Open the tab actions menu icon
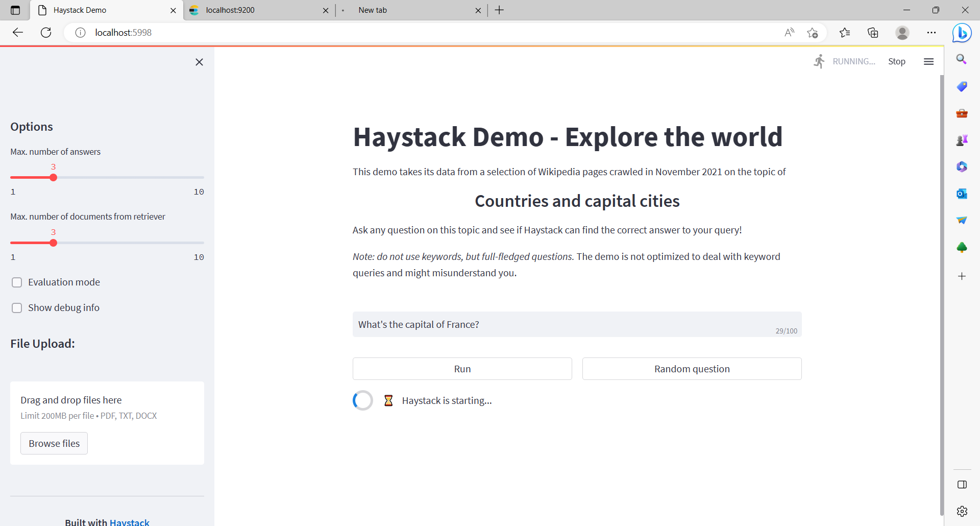Screen dimensions: 980x526 point(15,10)
